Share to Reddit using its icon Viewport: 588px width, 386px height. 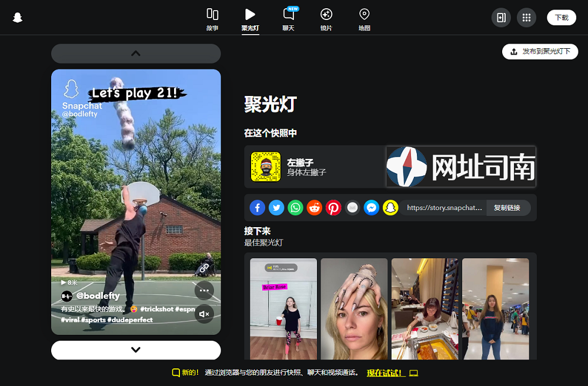[315, 208]
